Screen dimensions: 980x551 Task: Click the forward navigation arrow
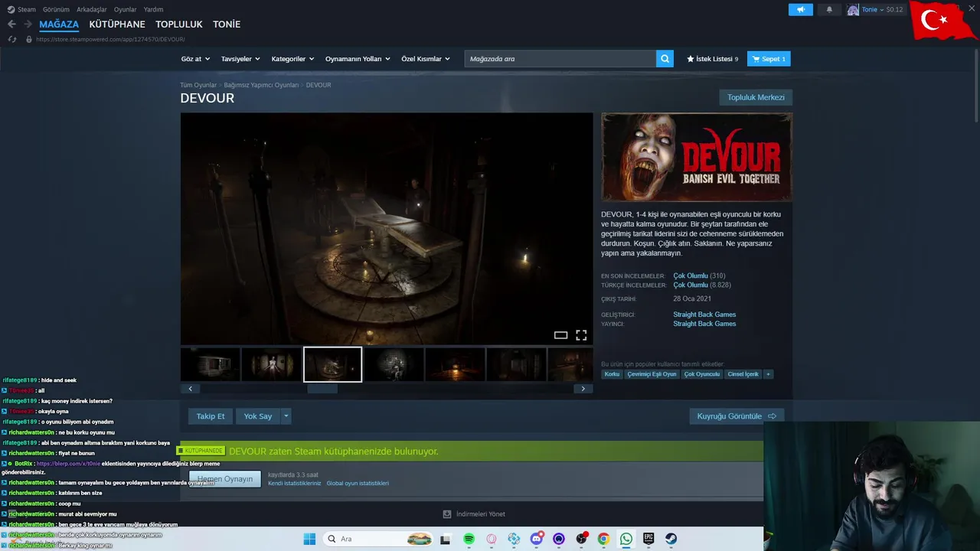point(28,24)
